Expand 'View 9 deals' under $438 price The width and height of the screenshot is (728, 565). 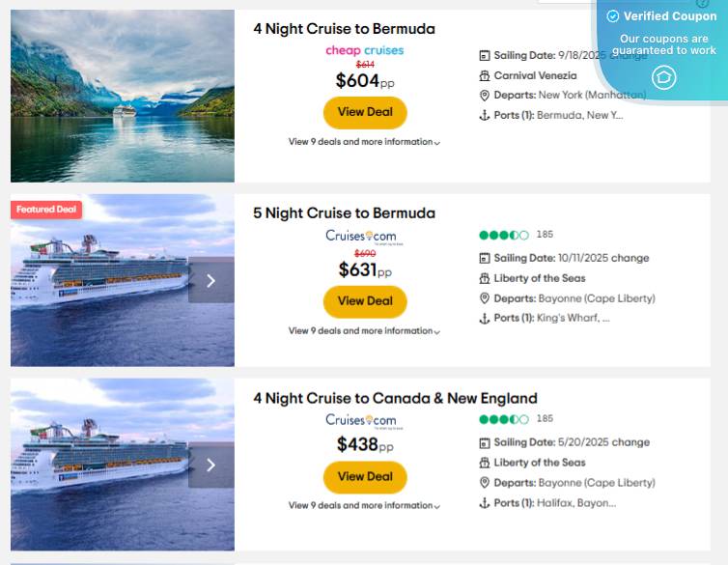point(364,506)
